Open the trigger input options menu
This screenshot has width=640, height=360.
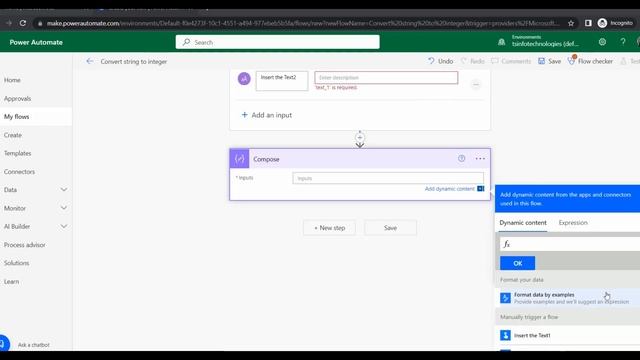[x=476, y=84]
